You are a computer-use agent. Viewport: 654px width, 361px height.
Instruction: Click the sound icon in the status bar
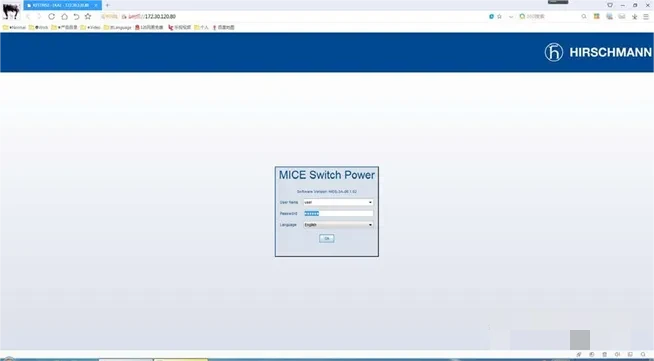[x=618, y=354]
